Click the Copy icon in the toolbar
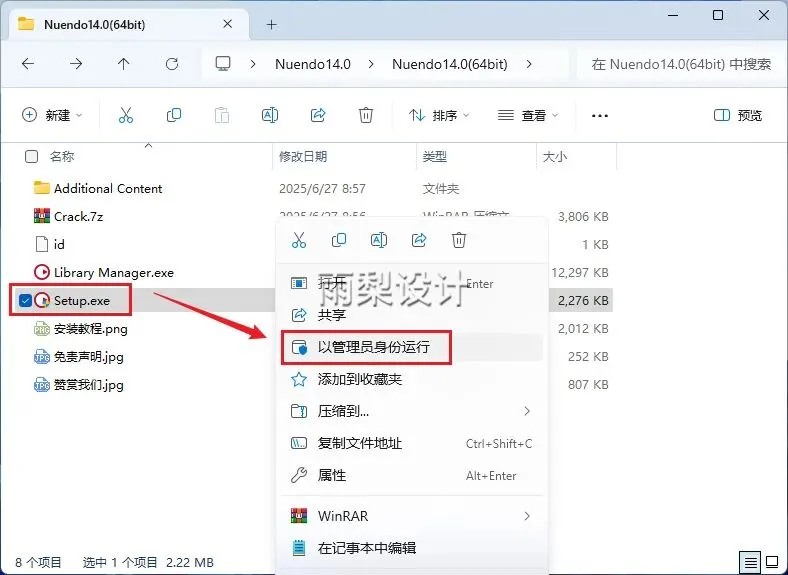 174,116
